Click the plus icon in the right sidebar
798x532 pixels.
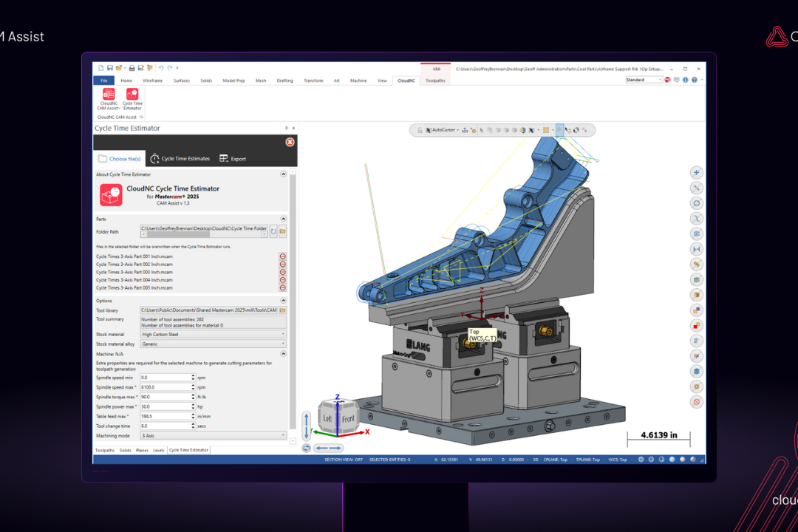pos(696,173)
